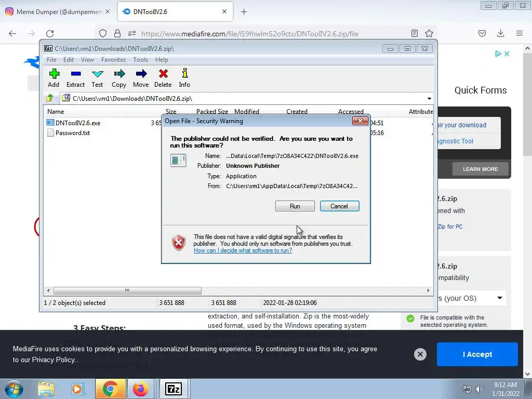Open the 'Zip for PC' link
Viewport: 532px width, 399px height.
(450, 227)
